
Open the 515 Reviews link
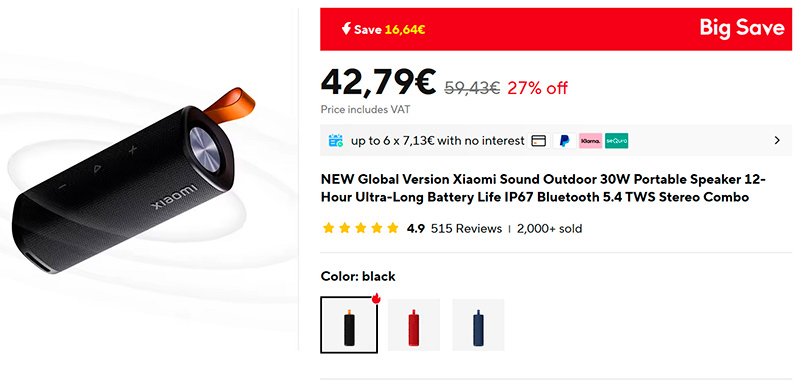point(466,228)
